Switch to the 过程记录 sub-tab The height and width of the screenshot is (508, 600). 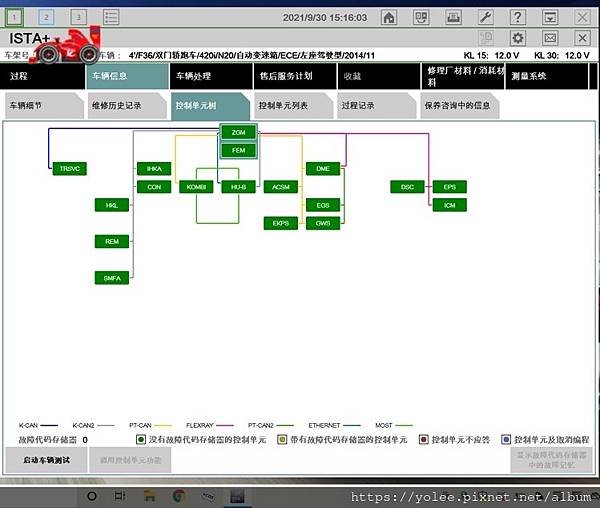click(376, 106)
